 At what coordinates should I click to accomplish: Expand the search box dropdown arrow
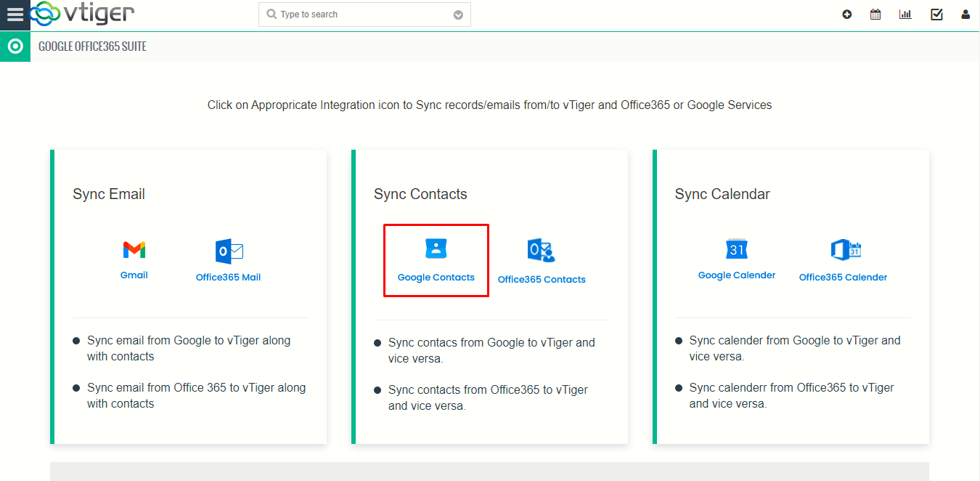point(458,15)
